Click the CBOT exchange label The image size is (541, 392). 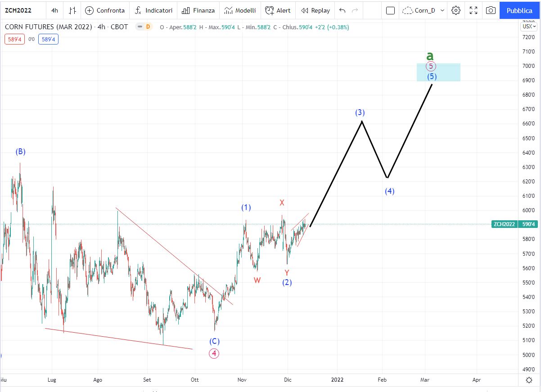click(x=119, y=27)
